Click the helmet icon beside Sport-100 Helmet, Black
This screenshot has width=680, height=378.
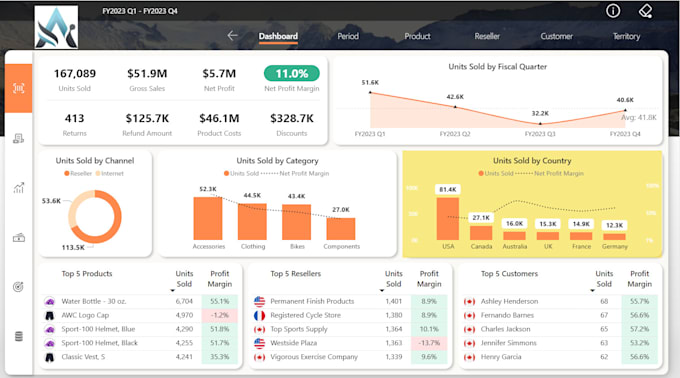click(x=50, y=343)
